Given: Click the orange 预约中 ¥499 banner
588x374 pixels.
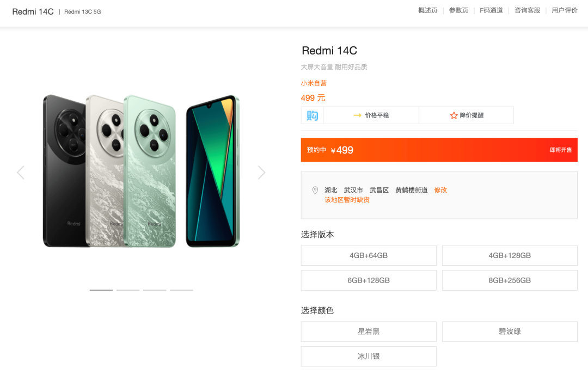Looking at the screenshot, I should coord(439,150).
